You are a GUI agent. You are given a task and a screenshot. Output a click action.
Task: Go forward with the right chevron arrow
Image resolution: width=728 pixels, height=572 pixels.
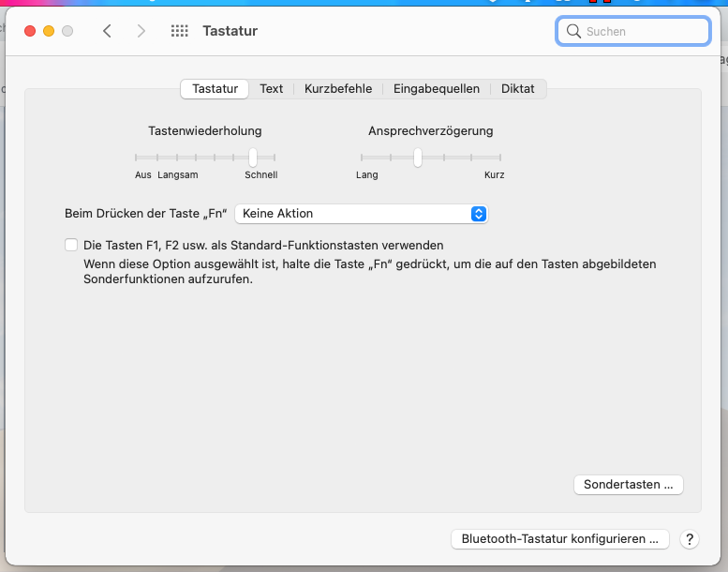click(141, 31)
